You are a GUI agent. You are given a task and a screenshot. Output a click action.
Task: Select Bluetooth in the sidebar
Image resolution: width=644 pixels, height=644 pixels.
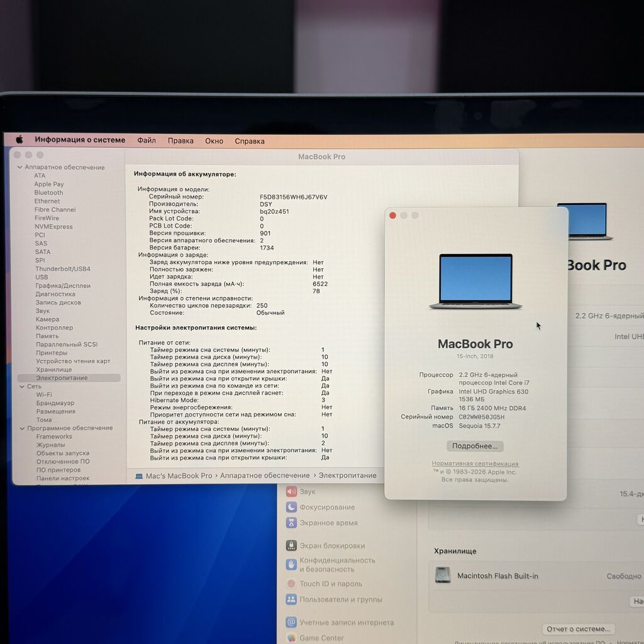[x=48, y=192]
